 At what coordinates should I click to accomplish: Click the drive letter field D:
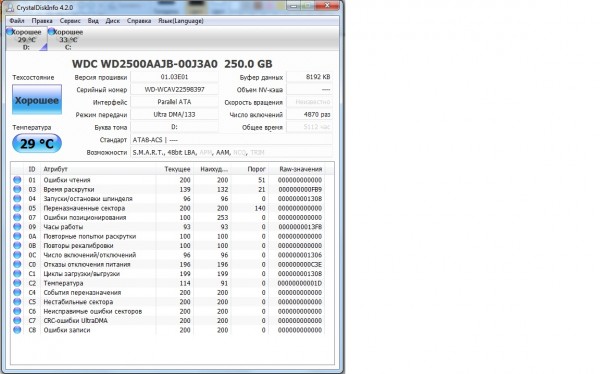[x=174, y=127]
